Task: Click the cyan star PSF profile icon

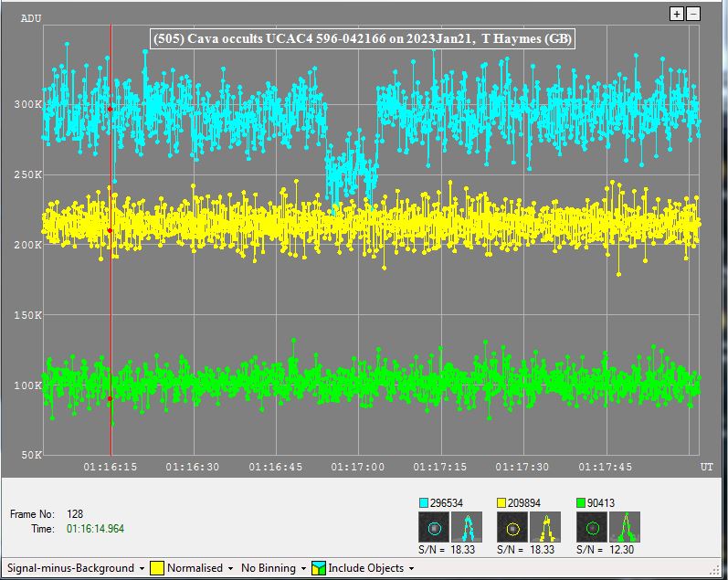Action: [x=466, y=527]
